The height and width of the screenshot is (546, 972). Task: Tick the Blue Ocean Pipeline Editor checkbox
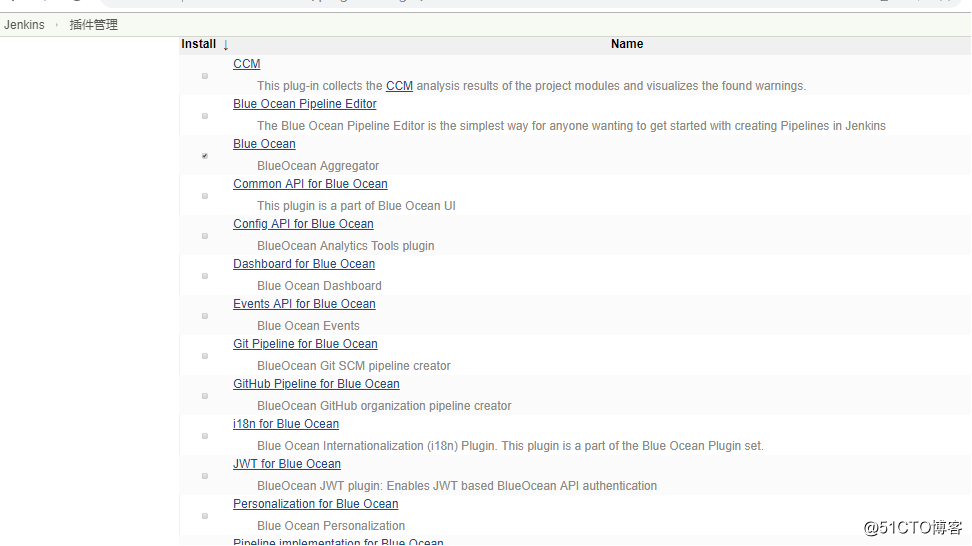click(205, 116)
